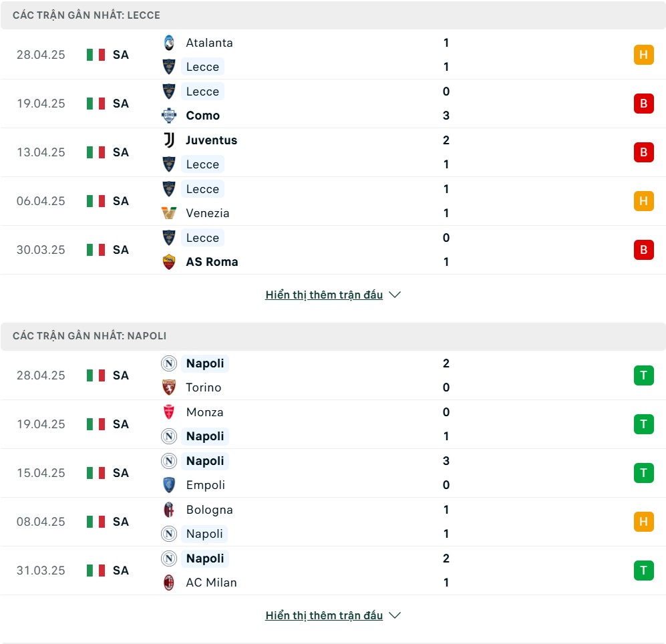Expand more Napoli matches chevron
Image resolution: width=666 pixels, height=644 pixels.
coord(395,615)
